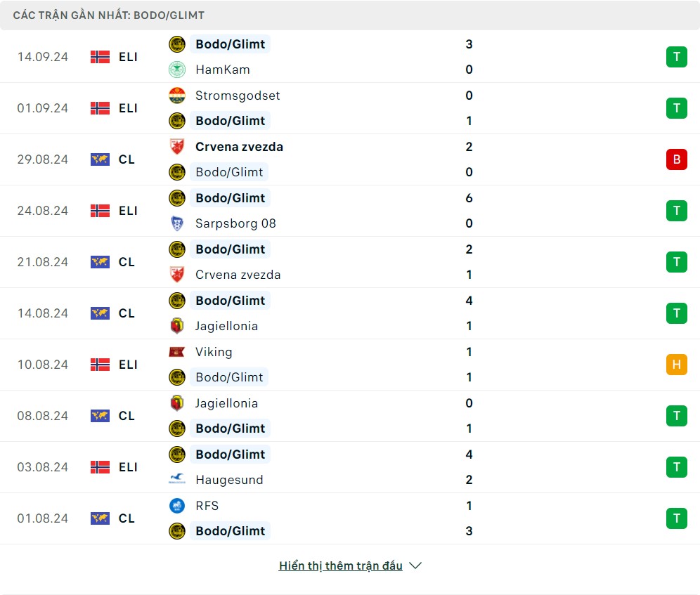Click green T badge for HamKam match

(676, 57)
